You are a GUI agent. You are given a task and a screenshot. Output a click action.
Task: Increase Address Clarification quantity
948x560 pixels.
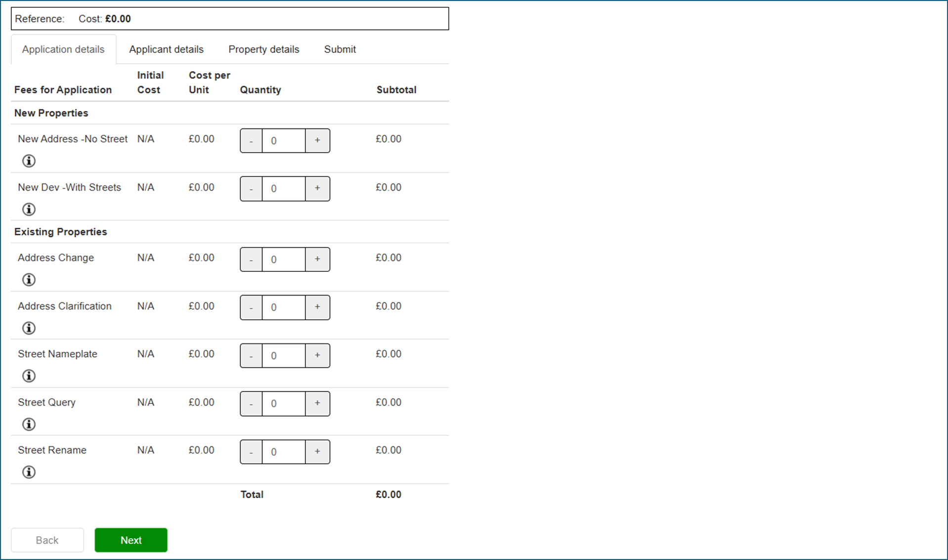tap(317, 307)
